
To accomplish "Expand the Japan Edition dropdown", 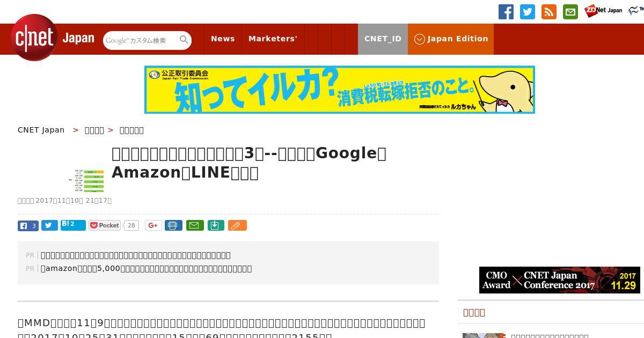I will 451,39.
